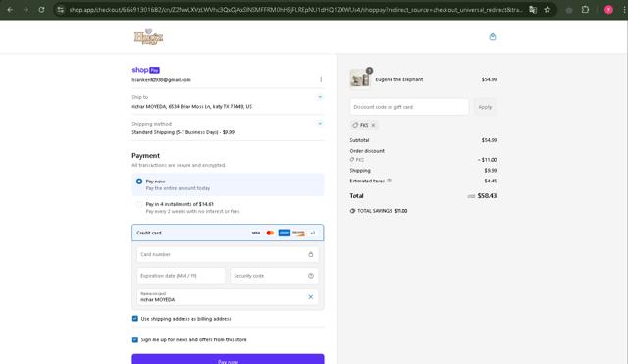This screenshot has width=628, height=364.
Task: Click the Mastercard icon
Action: coord(270,233)
